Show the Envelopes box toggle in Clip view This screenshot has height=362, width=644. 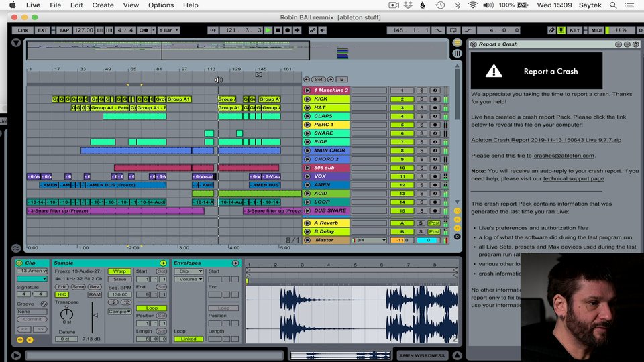click(x=235, y=263)
